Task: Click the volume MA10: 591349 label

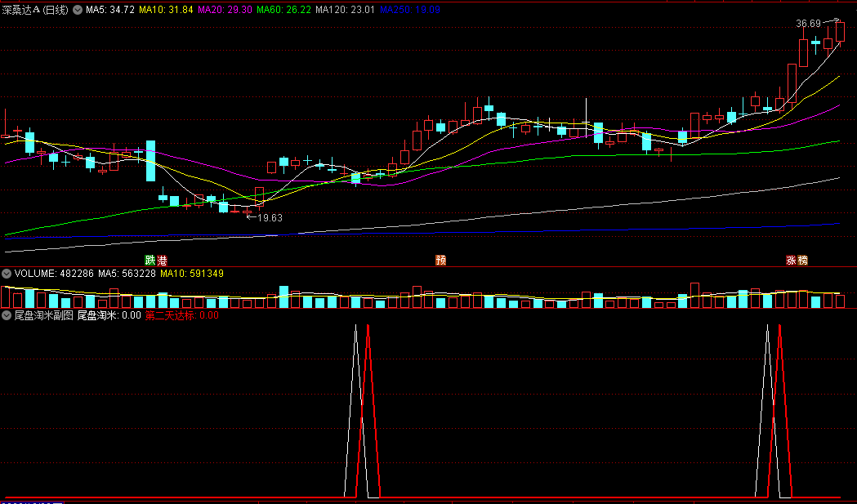Action: tap(192, 274)
